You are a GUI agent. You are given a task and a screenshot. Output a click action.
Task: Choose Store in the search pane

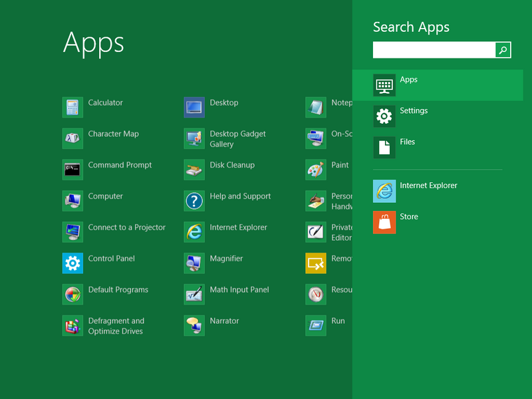(408, 222)
